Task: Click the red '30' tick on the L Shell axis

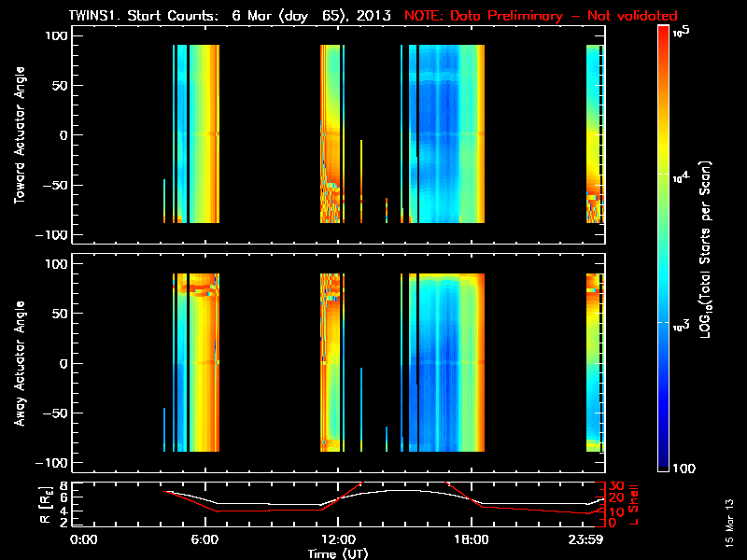Action: tap(614, 486)
